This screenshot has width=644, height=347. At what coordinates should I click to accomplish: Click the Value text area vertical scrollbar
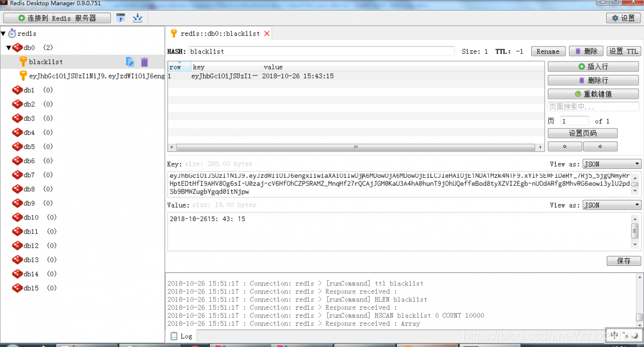[x=635, y=232]
